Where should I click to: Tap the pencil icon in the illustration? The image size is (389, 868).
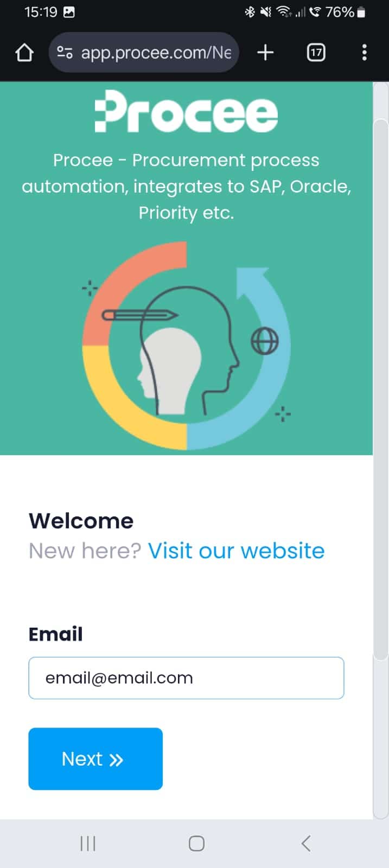(140, 315)
